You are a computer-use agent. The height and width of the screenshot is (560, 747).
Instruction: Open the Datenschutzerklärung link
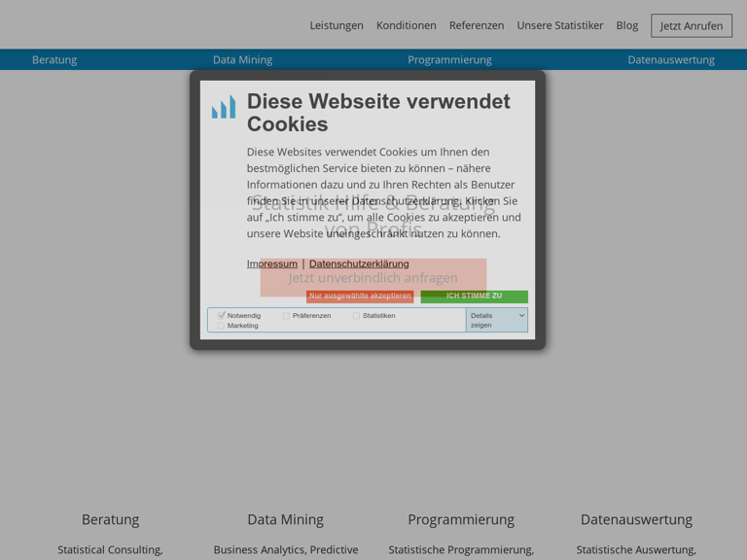[x=359, y=263]
